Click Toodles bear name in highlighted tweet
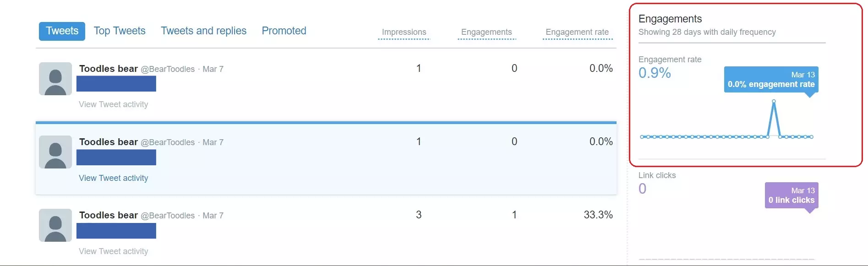Viewport: 868px width, 266px height. point(109,142)
